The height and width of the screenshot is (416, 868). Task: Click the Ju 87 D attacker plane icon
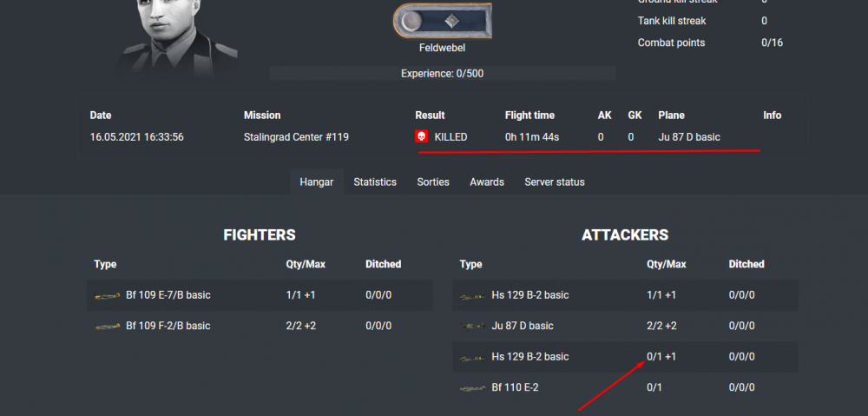point(472,327)
